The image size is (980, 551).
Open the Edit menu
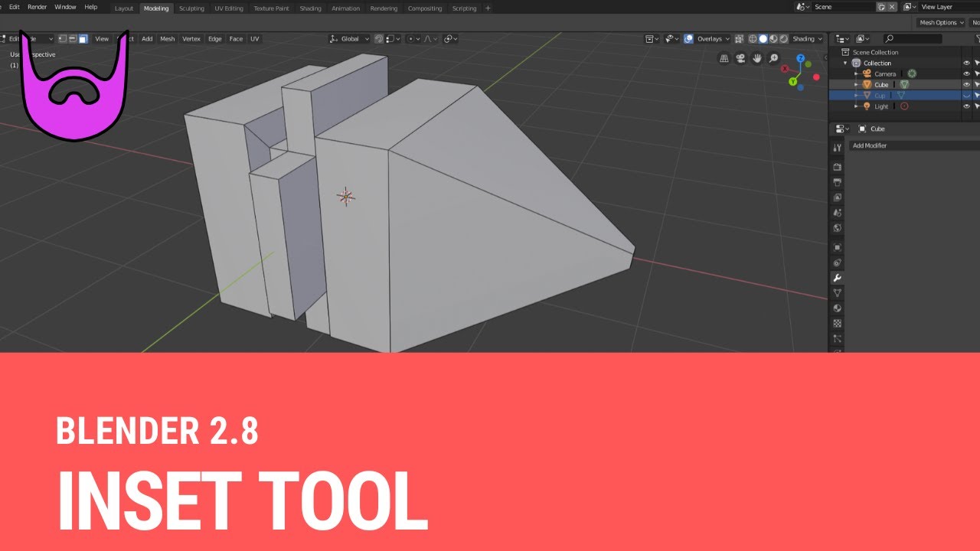click(15, 7)
